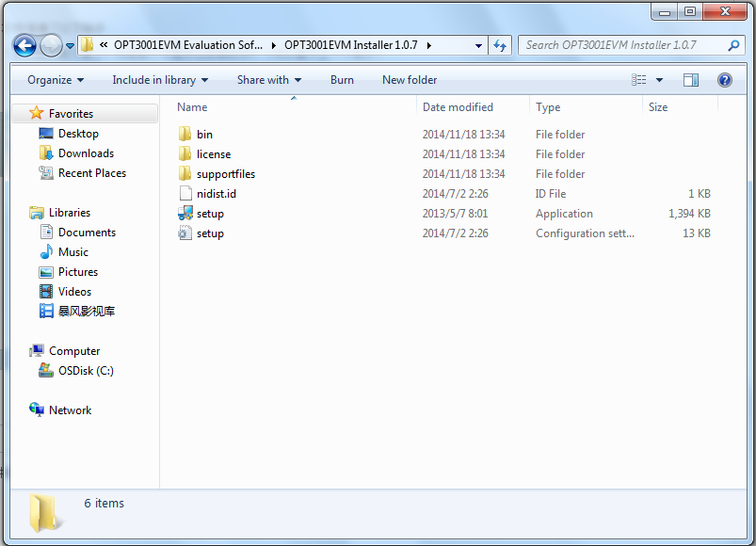The height and width of the screenshot is (546, 756).
Task: Select the Videos library
Action: pos(74,292)
